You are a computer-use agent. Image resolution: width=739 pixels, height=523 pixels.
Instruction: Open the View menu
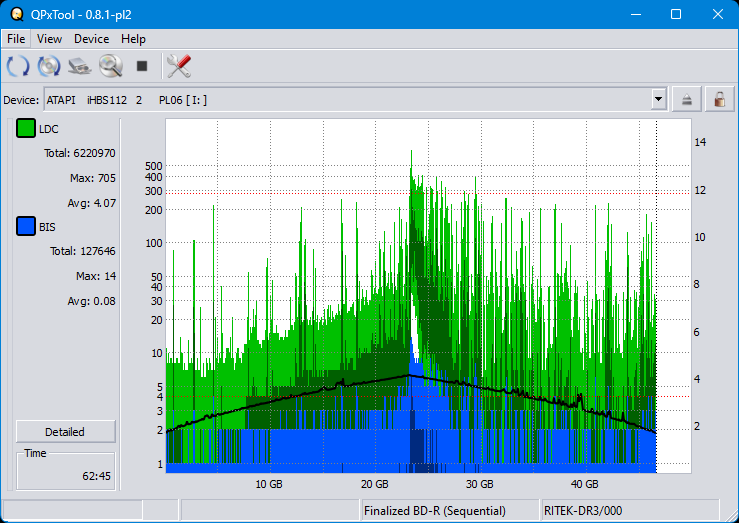click(49, 39)
